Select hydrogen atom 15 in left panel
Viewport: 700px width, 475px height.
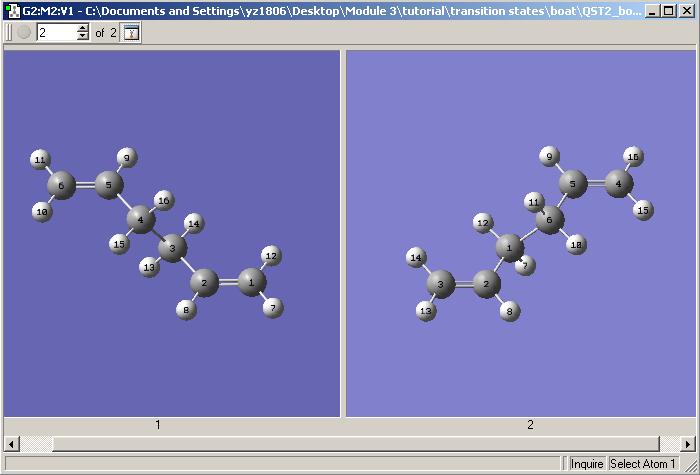coord(119,244)
